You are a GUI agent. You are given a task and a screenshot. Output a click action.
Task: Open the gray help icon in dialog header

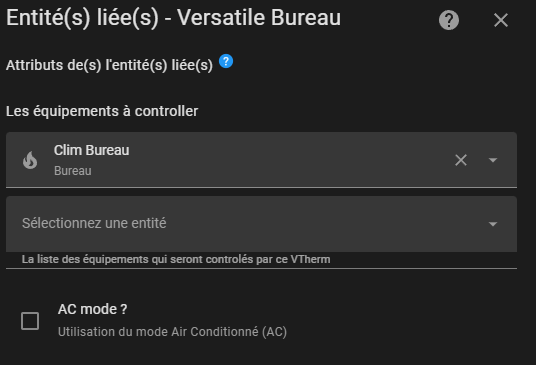click(448, 20)
